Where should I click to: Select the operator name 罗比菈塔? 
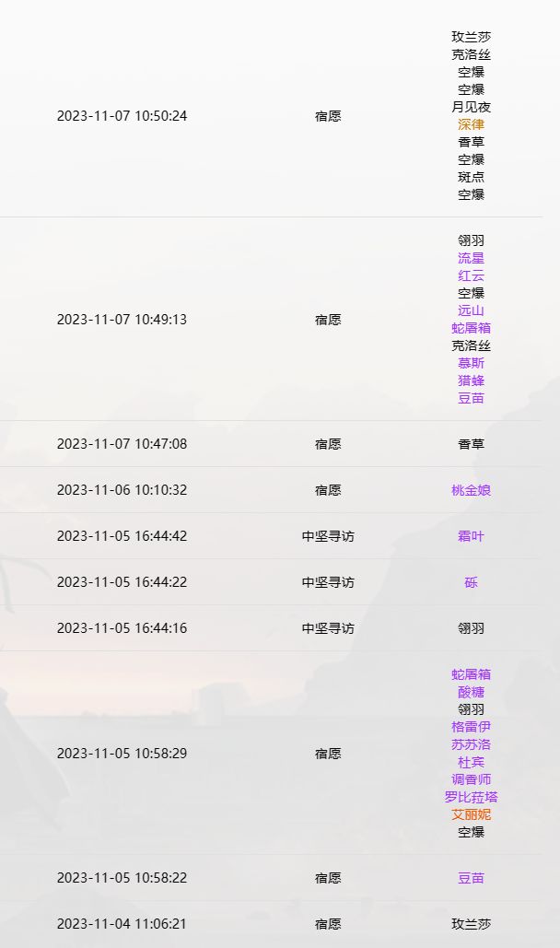click(471, 797)
